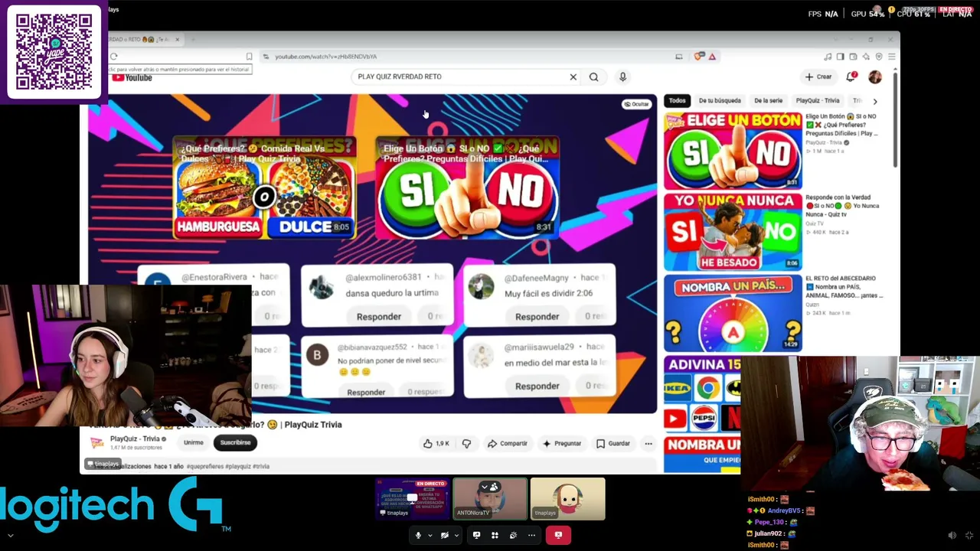Share the video with Compartir
Image resolution: width=980 pixels, height=551 pixels.
(508, 443)
